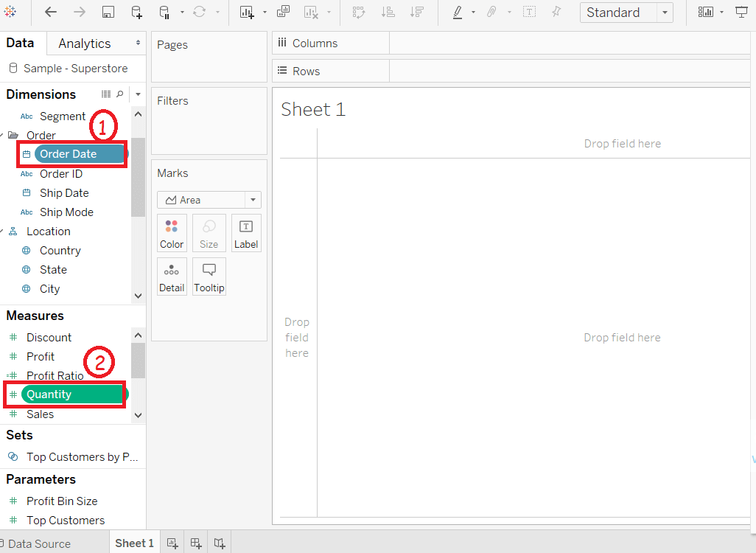Switch to the Data tab
Viewport: 756px width, 553px height.
(20, 43)
